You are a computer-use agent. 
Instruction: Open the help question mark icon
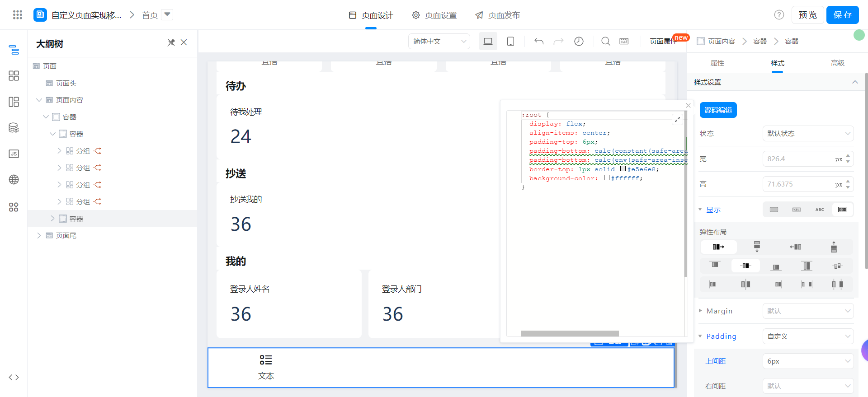point(779,15)
